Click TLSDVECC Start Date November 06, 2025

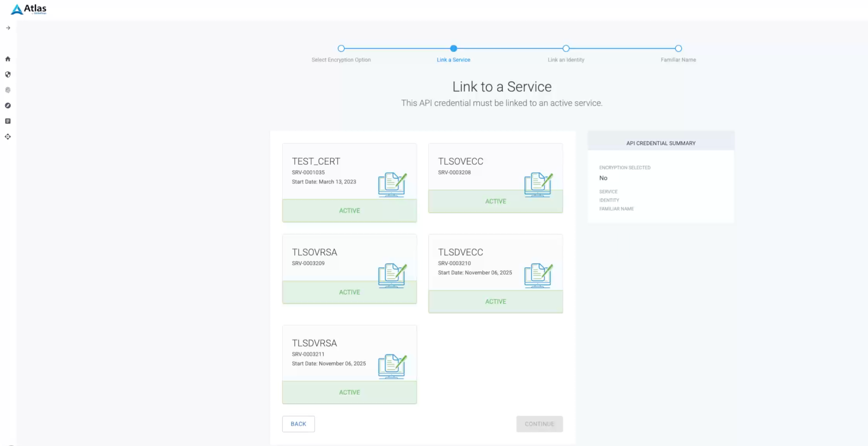(475, 273)
